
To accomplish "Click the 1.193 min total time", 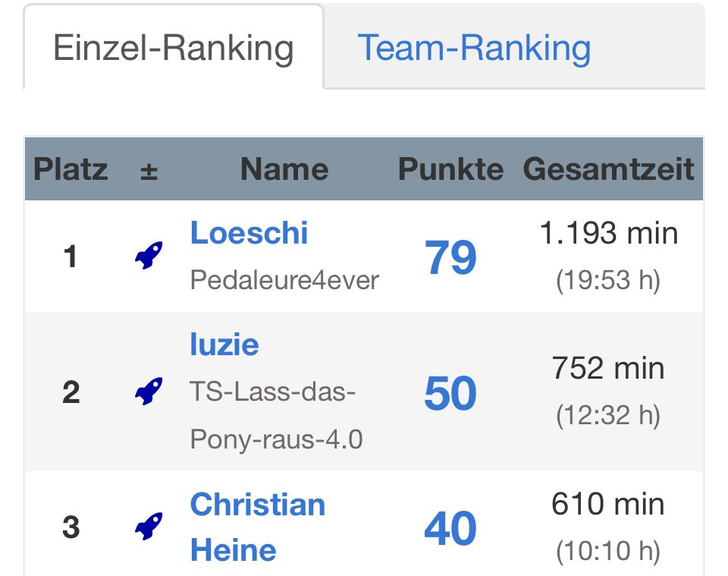I will (609, 232).
